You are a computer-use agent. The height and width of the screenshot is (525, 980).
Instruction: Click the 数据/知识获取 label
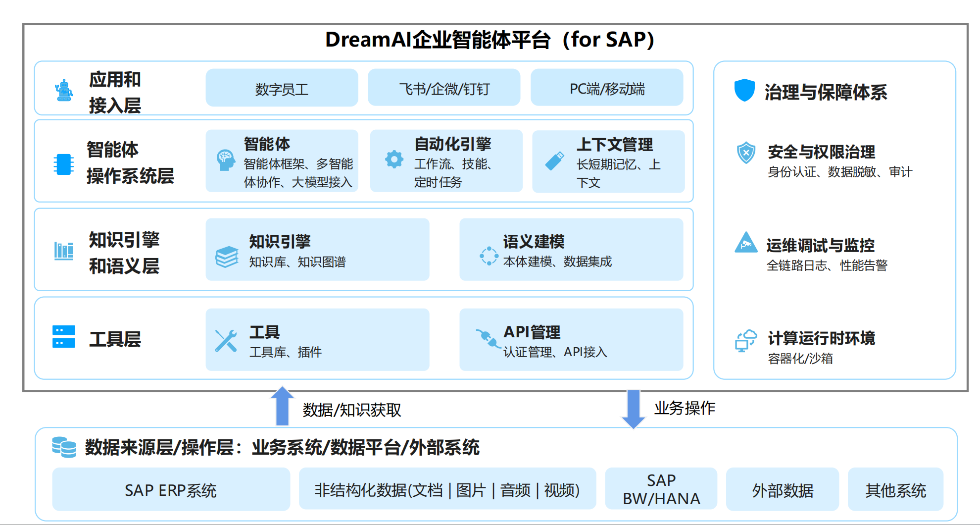(x=352, y=410)
